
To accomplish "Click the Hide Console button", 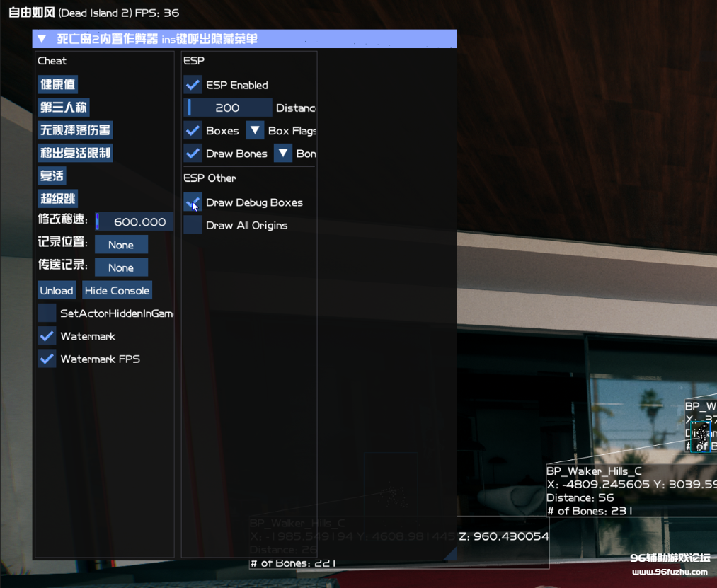I will pyautogui.click(x=117, y=290).
